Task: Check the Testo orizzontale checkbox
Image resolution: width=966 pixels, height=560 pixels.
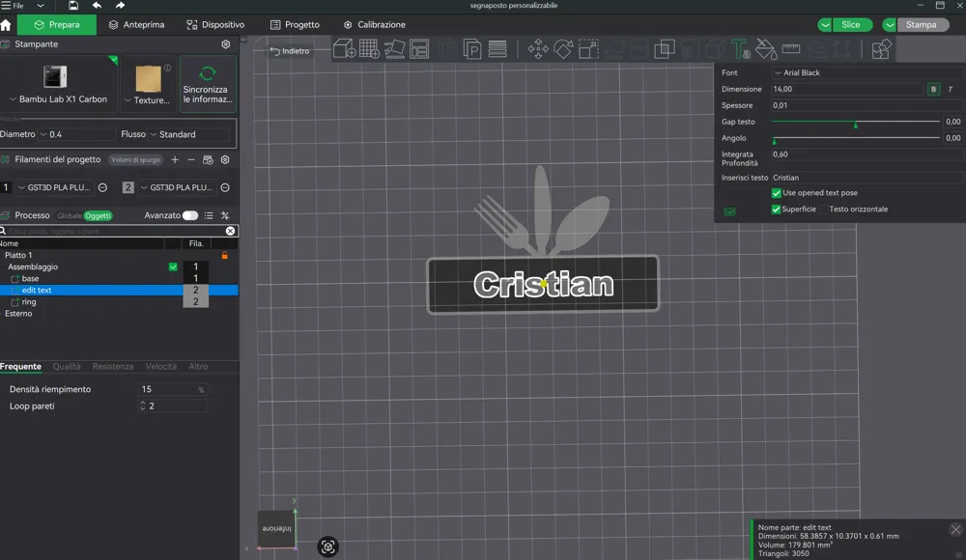Action: 824,210
